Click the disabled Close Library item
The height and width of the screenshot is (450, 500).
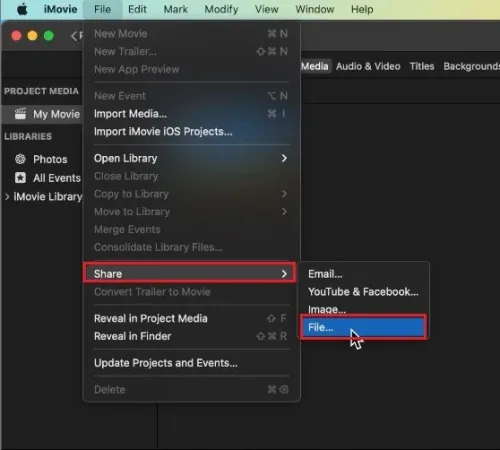tap(191, 176)
